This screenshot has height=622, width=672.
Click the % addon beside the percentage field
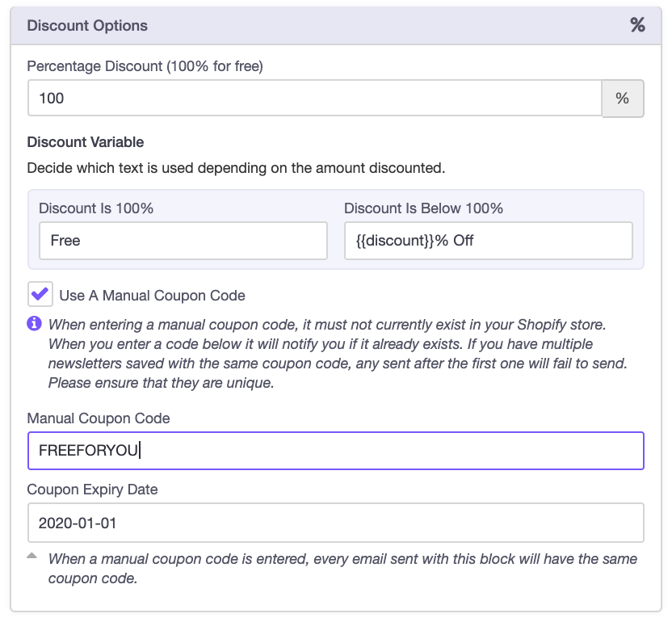click(x=622, y=99)
